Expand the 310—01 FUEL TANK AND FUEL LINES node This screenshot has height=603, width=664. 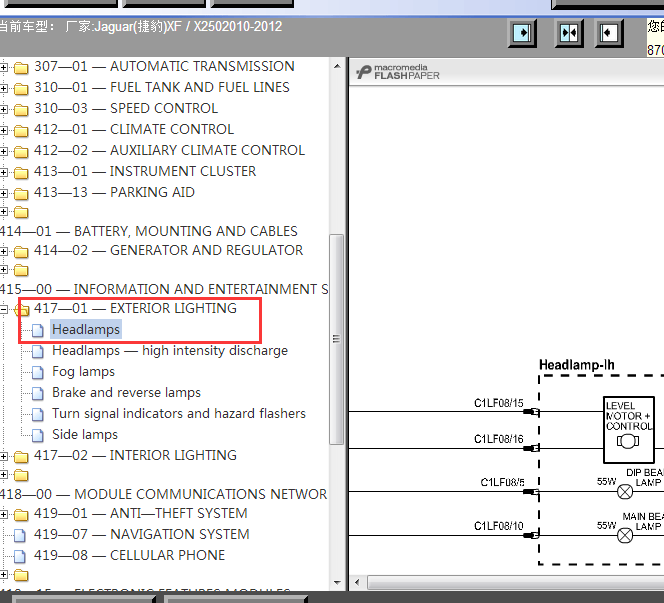pyautogui.click(x=3, y=88)
